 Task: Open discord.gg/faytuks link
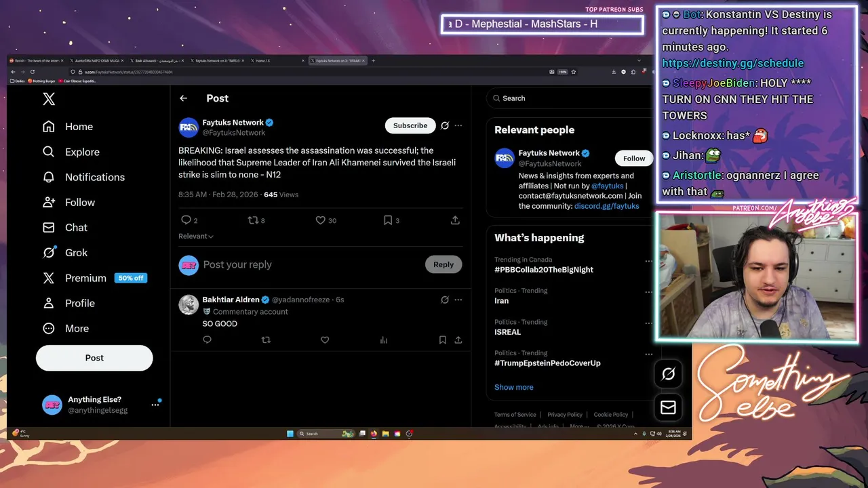point(607,206)
